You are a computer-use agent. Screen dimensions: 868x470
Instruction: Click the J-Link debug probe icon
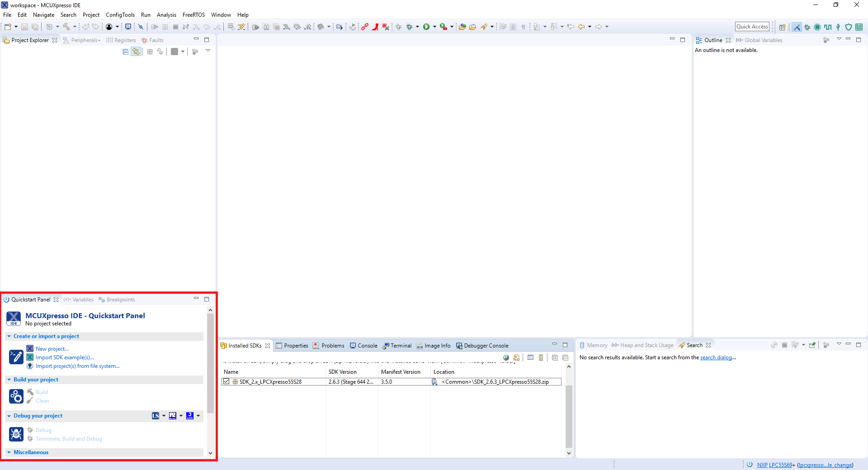click(190, 416)
